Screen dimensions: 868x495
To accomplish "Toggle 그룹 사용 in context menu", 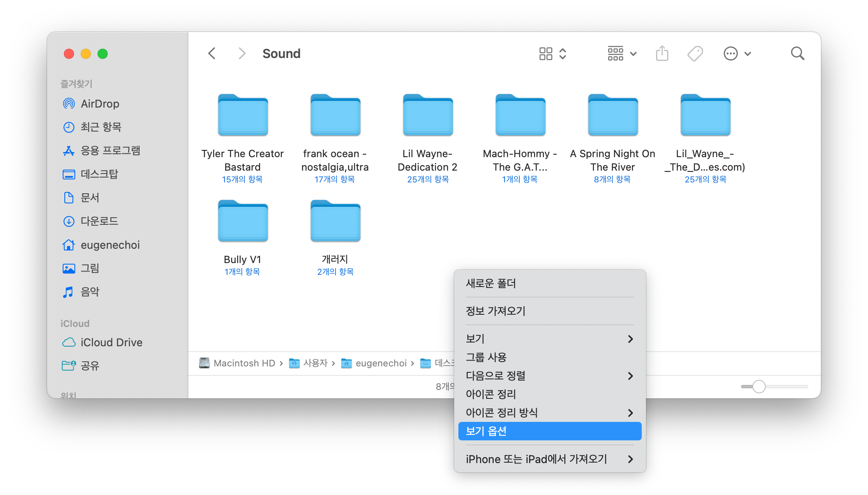I will tap(486, 357).
